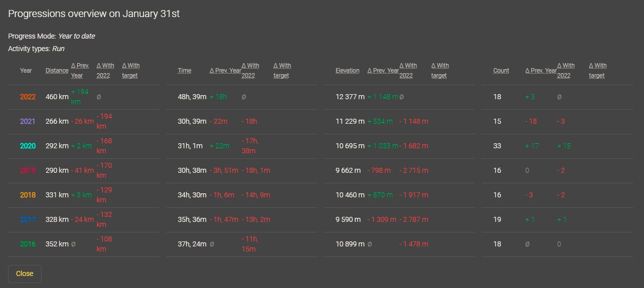The width and height of the screenshot is (644, 288).
Task: Select the 2021 year label
Action: 27,121
